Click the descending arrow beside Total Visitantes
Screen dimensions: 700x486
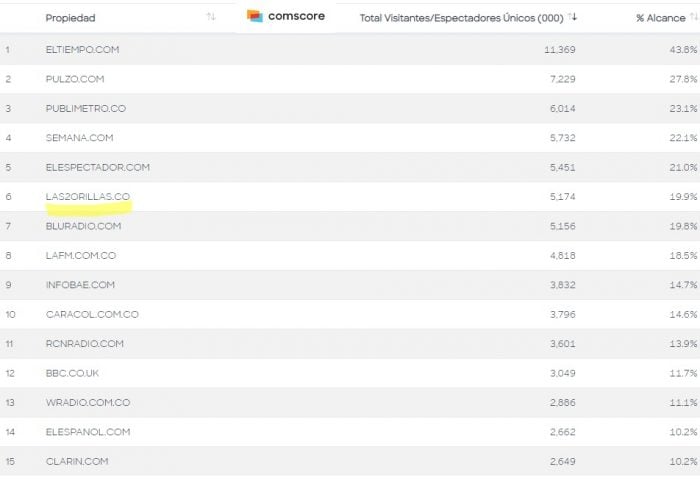574,17
